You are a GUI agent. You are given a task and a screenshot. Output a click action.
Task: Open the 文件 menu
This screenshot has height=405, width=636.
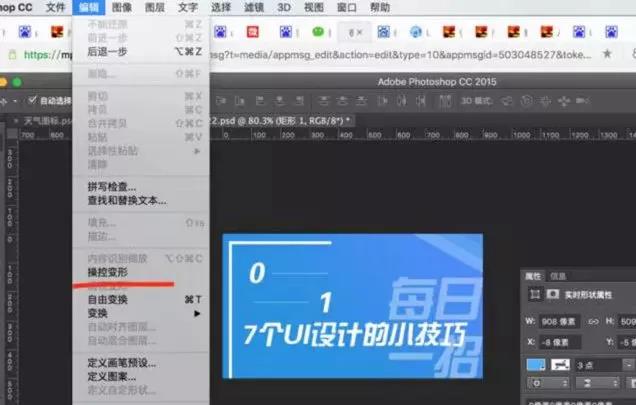[x=56, y=7]
